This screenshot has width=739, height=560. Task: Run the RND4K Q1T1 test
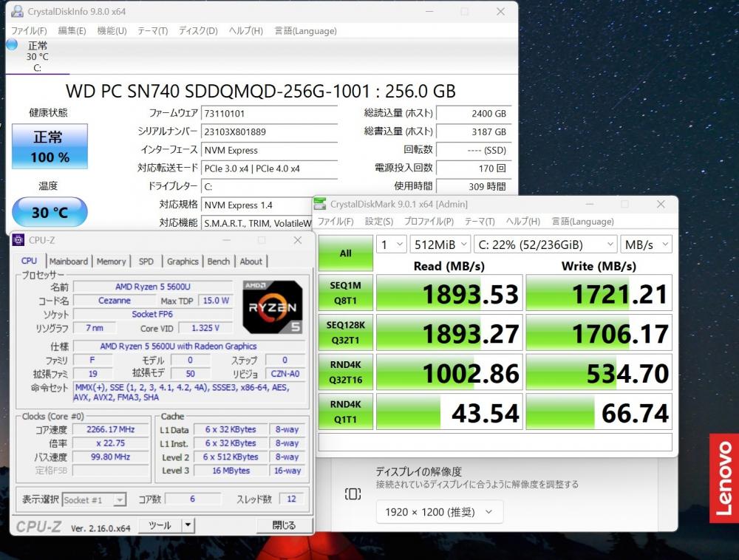tap(345, 412)
